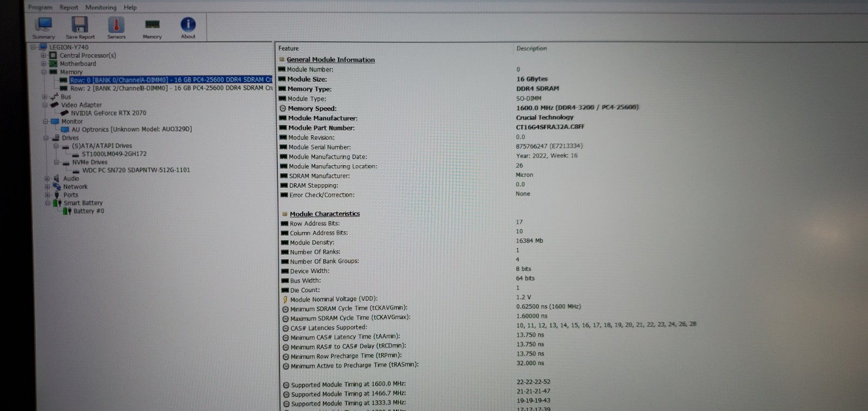Expand the Ports tree node
Image resolution: width=868 pixels, height=411 pixels.
click(47, 195)
